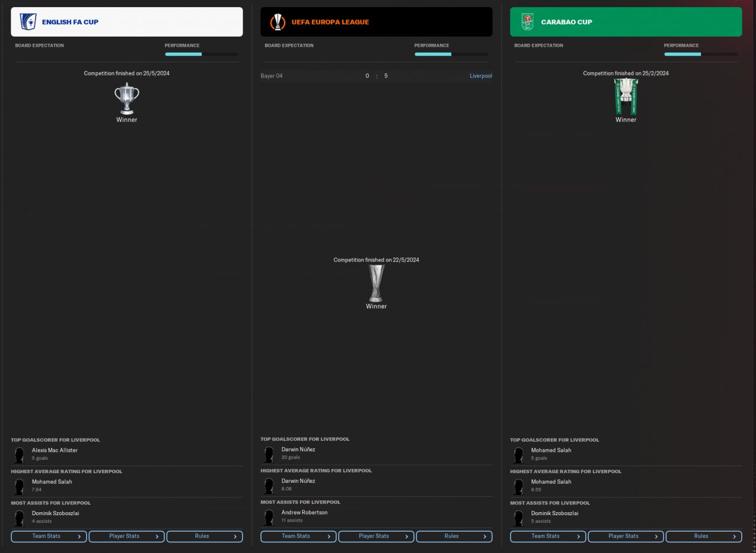The image size is (756, 553).
Task: Click the 0 : 5 final score
Action: coord(376,76)
